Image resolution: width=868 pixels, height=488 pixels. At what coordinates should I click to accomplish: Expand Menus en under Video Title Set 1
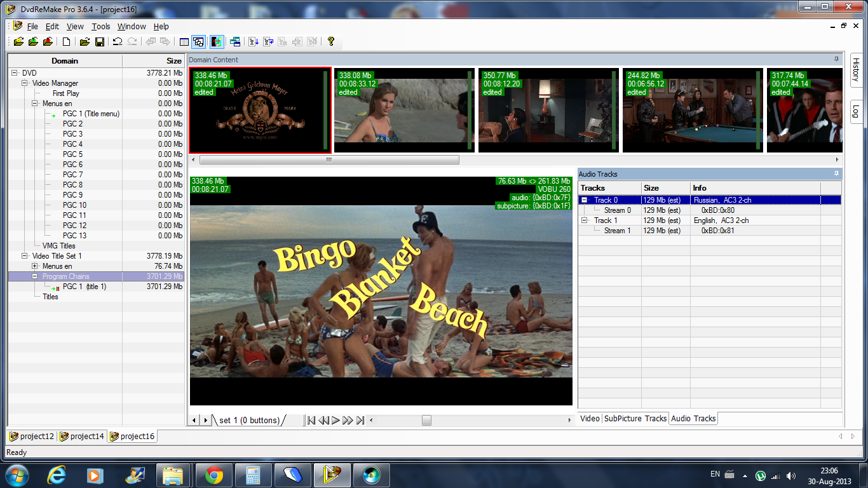click(x=35, y=266)
